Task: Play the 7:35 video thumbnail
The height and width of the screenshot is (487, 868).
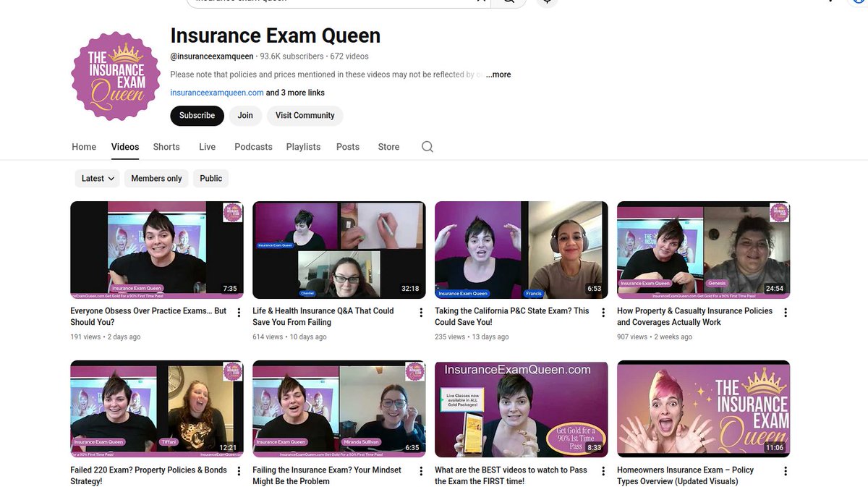Action: pyautogui.click(x=157, y=250)
